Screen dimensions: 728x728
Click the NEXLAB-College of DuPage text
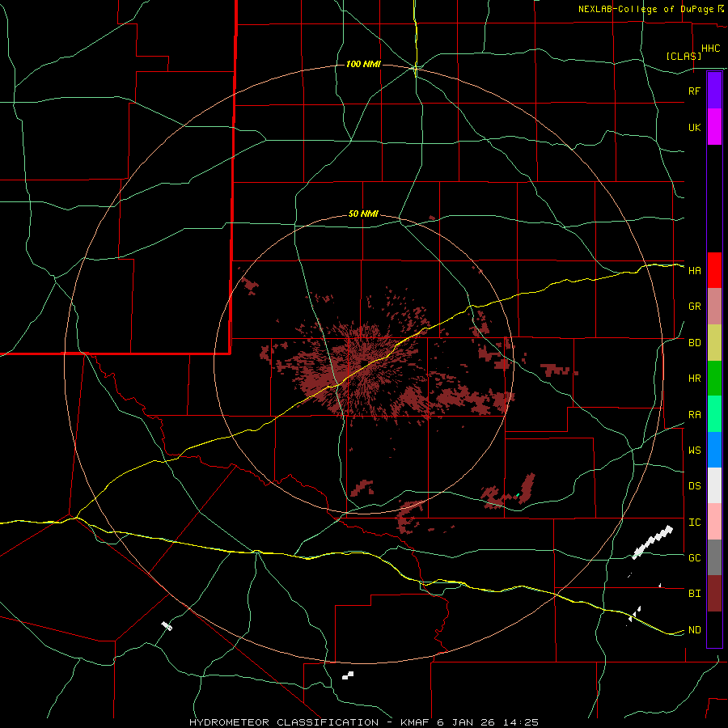pos(648,9)
